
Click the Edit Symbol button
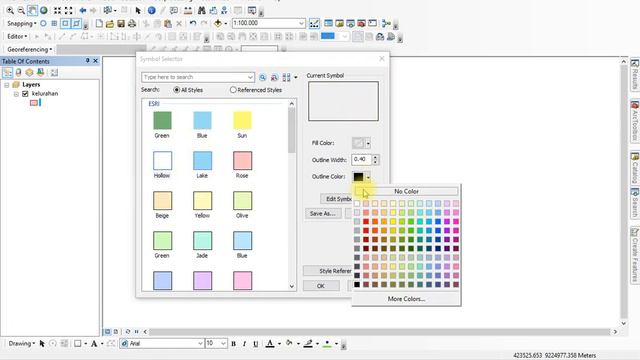[x=337, y=199]
